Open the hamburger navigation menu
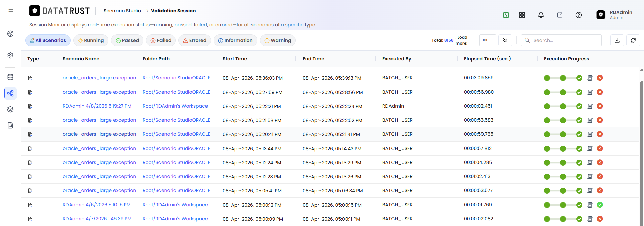The width and height of the screenshot is (644, 226). tap(11, 11)
